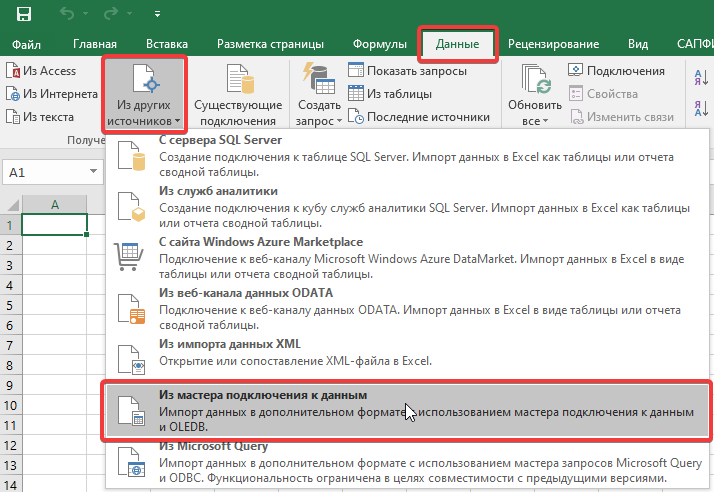This screenshot has height=492, width=714.
Task: Switch to the Вставка tab
Action: click(167, 44)
